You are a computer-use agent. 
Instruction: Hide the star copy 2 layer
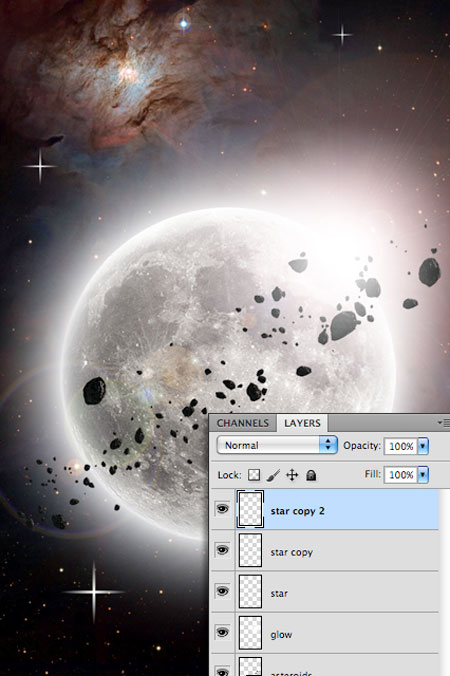(x=222, y=509)
